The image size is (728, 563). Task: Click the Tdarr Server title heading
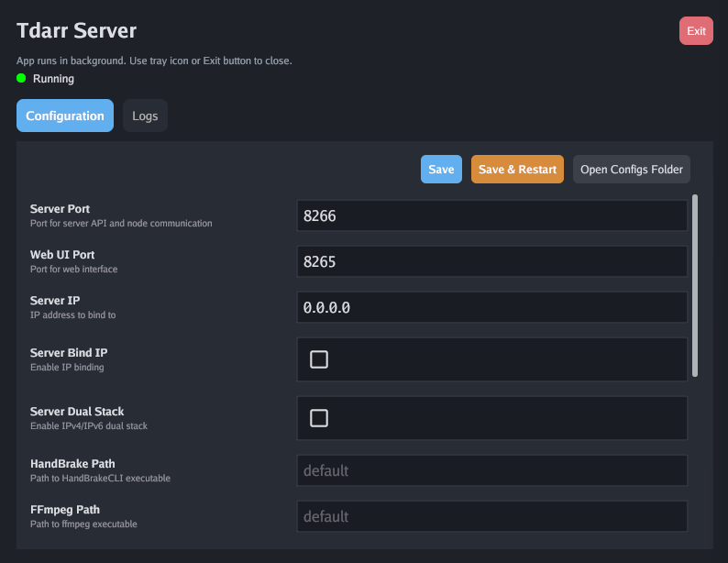pos(77,31)
